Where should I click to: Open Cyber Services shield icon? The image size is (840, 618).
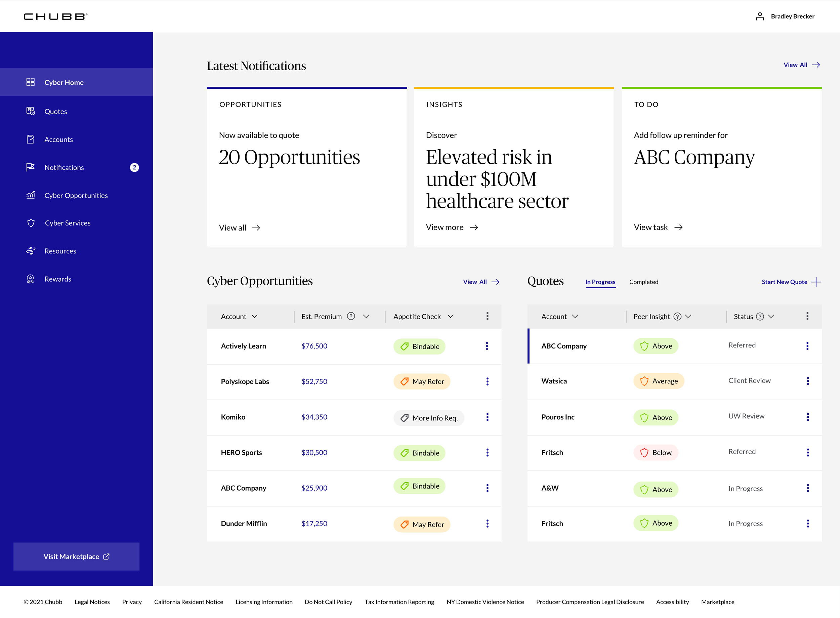[x=31, y=223]
